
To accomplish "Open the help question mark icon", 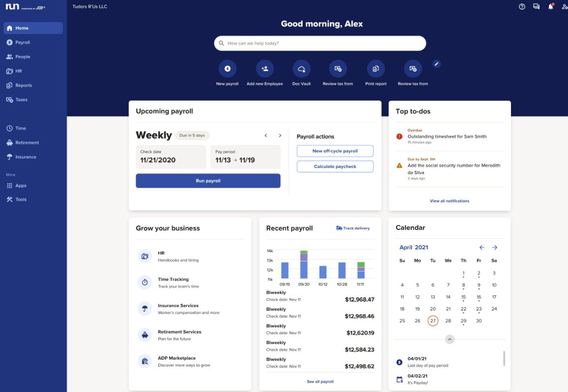I will click(x=522, y=7).
